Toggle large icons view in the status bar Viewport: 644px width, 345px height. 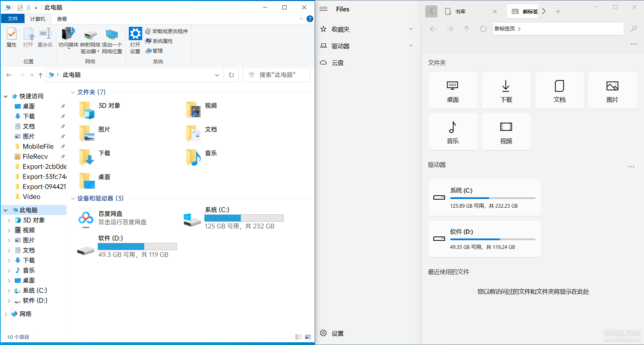point(308,337)
